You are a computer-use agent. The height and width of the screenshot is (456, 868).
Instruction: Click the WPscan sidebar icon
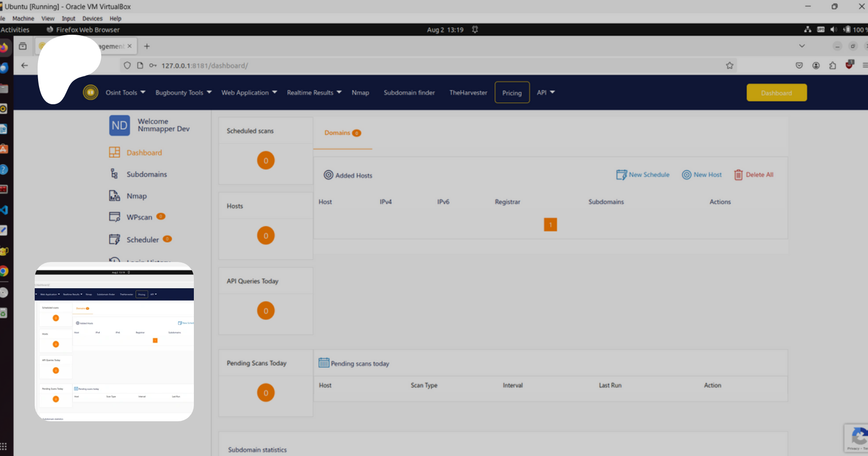(114, 217)
